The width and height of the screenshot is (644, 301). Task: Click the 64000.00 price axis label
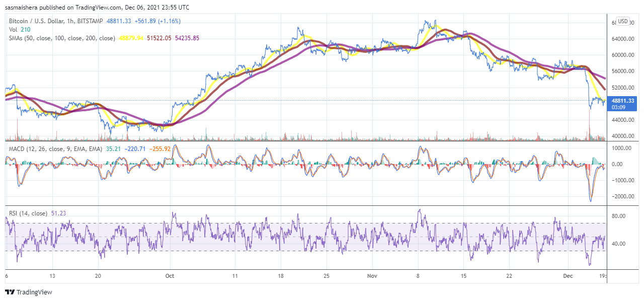[x=622, y=39]
